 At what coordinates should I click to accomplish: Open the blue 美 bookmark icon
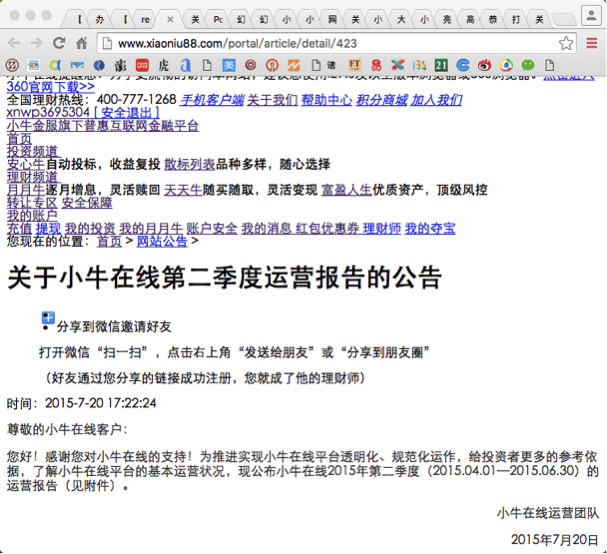[229, 65]
